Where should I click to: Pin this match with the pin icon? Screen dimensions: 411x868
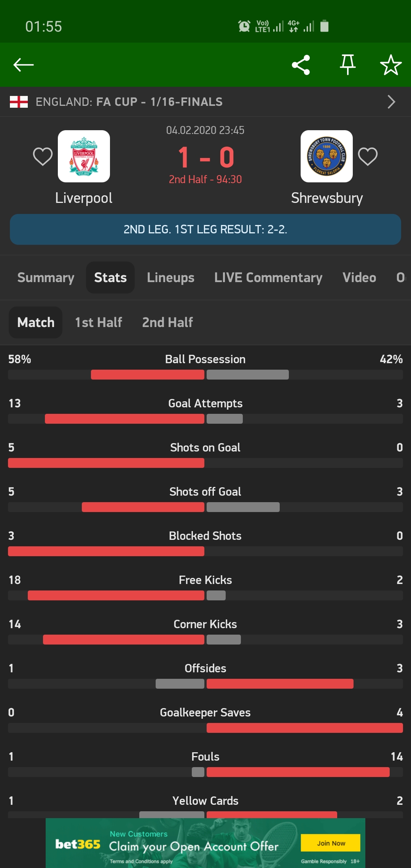pyautogui.click(x=347, y=65)
